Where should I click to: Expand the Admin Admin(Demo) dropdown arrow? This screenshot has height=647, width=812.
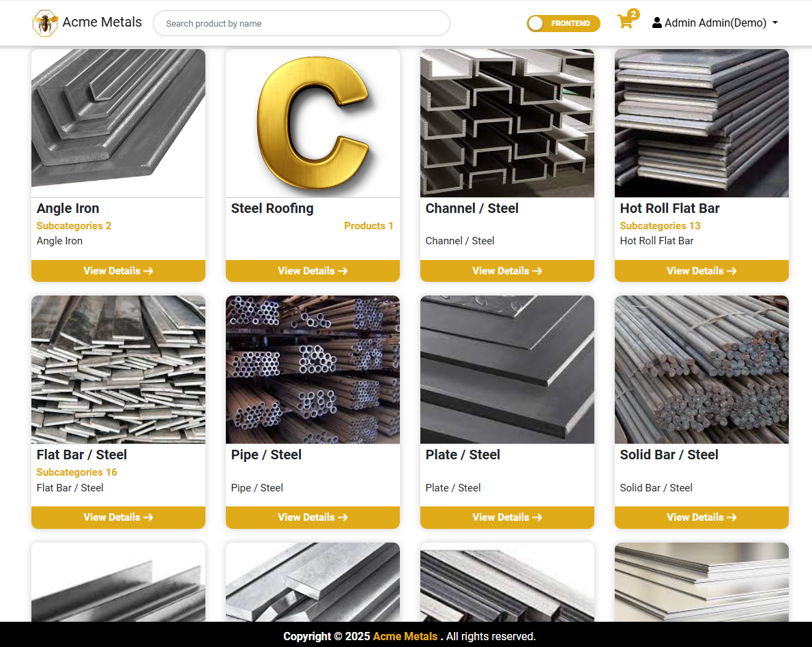(x=775, y=23)
